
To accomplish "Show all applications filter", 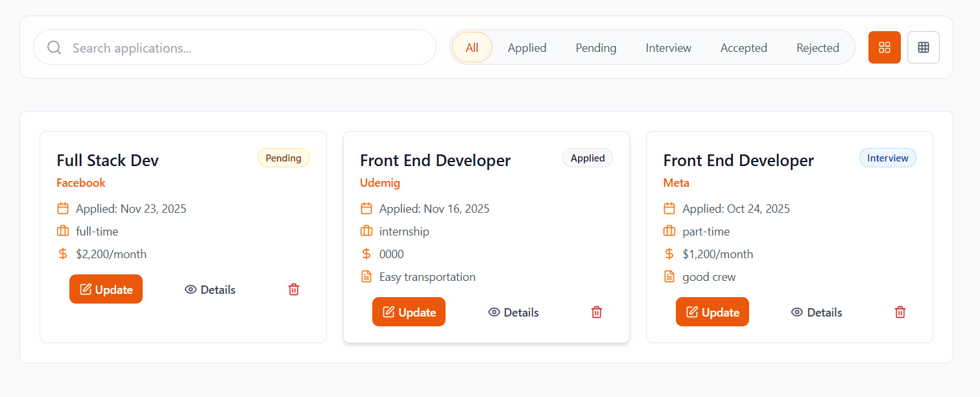I will [x=472, y=47].
